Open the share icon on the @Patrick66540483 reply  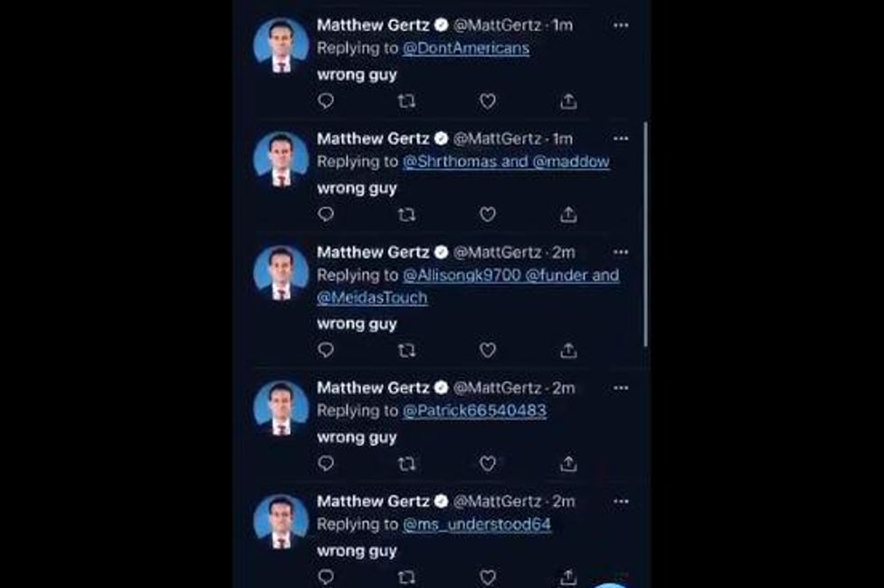(x=568, y=464)
